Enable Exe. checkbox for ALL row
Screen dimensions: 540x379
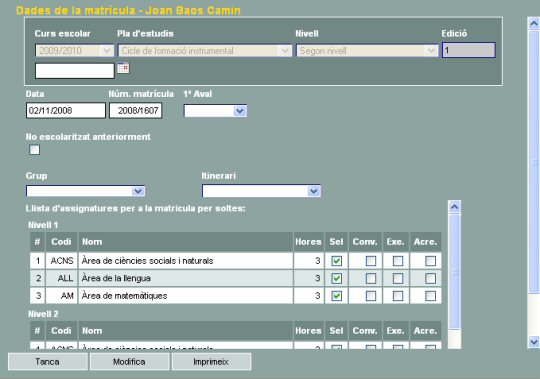click(x=398, y=278)
